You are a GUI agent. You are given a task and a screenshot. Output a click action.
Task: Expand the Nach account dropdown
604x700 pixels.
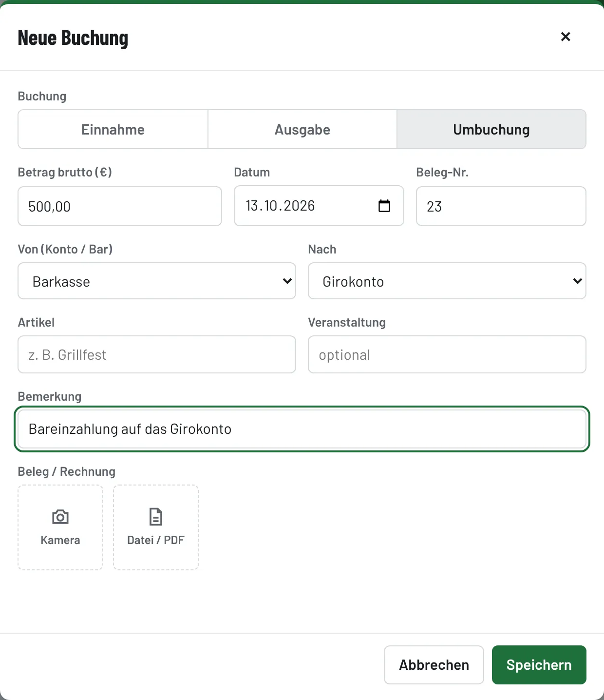[x=447, y=281]
